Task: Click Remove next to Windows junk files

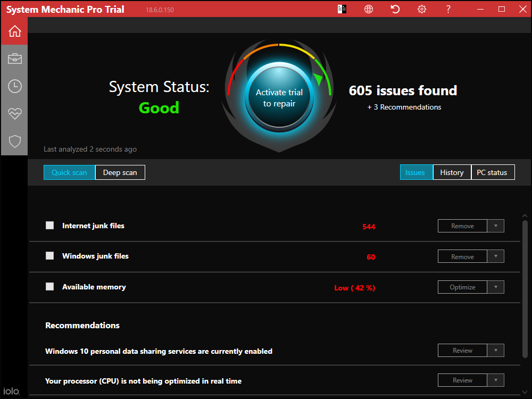Action: (x=462, y=256)
